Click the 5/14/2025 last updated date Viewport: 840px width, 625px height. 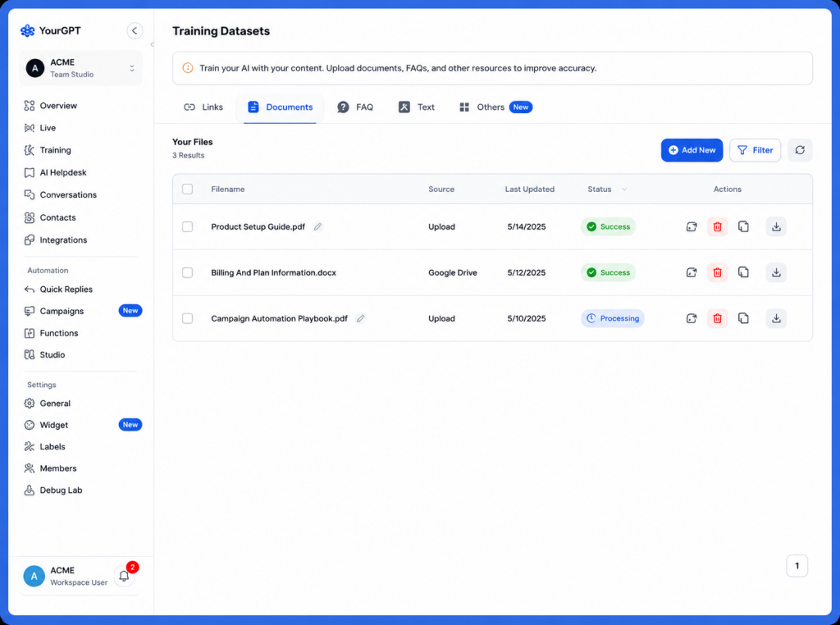click(527, 226)
